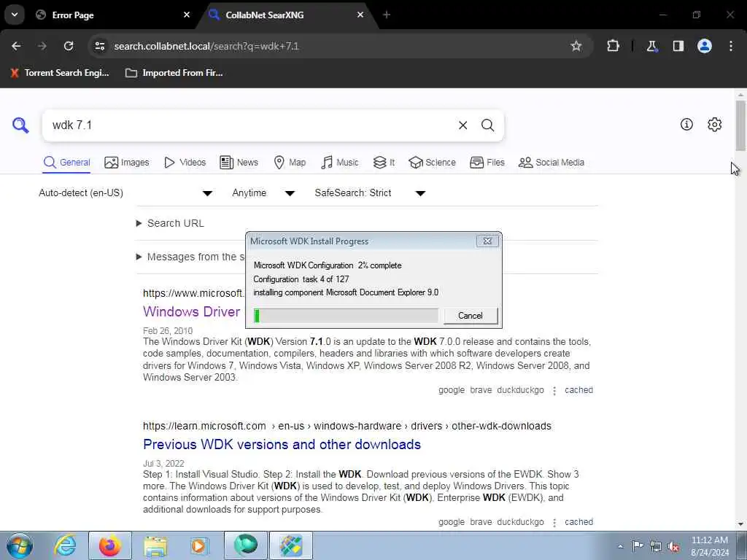Select the Social Media category tab
Viewport: 747px width, 560px height.
[551, 163]
